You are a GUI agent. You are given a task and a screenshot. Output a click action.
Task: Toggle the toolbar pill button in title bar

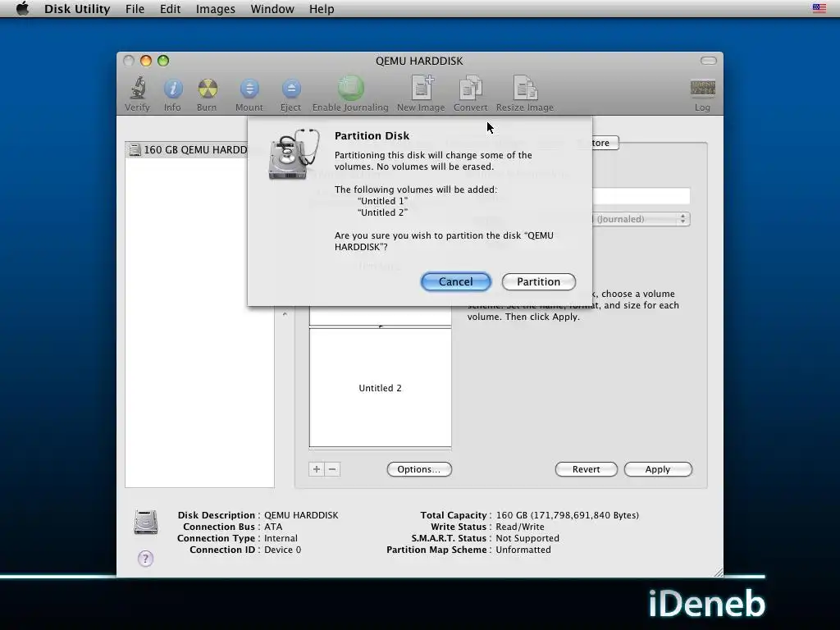pyautogui.click(x=708, y=61)
